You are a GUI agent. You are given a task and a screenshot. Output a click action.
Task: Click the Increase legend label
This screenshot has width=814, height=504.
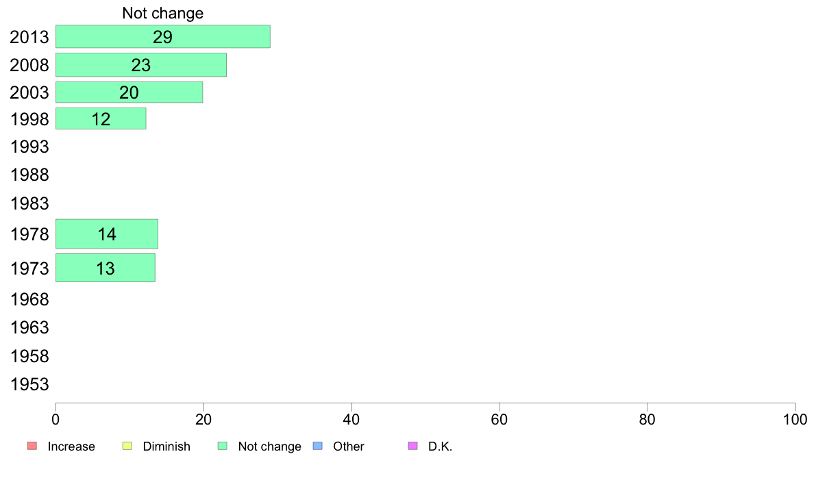71,446
